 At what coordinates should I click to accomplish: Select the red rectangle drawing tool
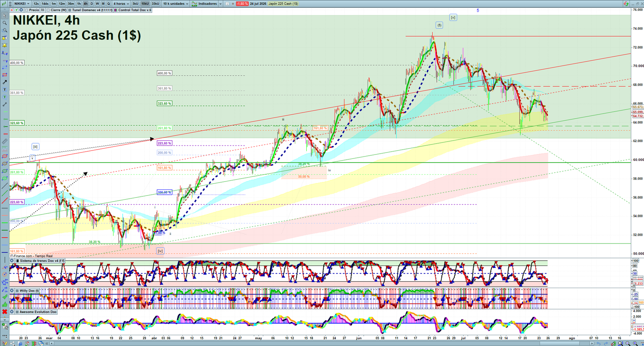pyautogui.click(x=4, y=74)
